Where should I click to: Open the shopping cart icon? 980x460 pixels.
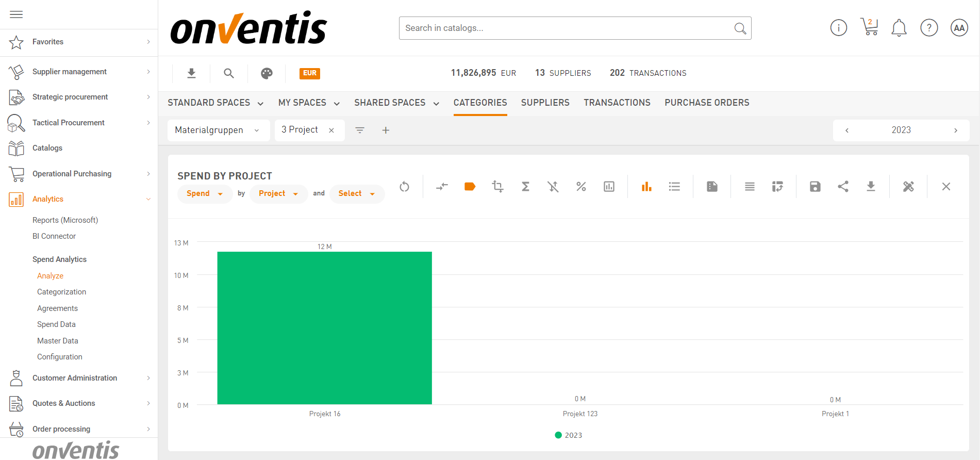click(x=869, y=27)
